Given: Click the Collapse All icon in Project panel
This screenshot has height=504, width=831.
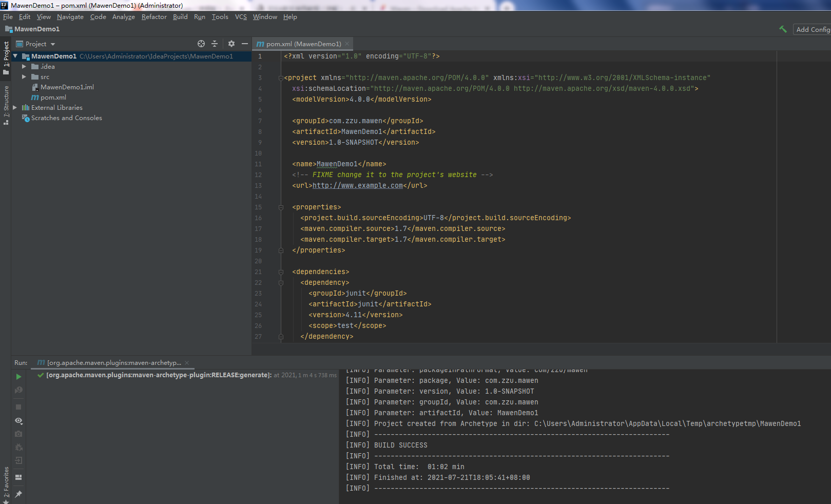Looking at the screenshot, I should coord(215,44).
